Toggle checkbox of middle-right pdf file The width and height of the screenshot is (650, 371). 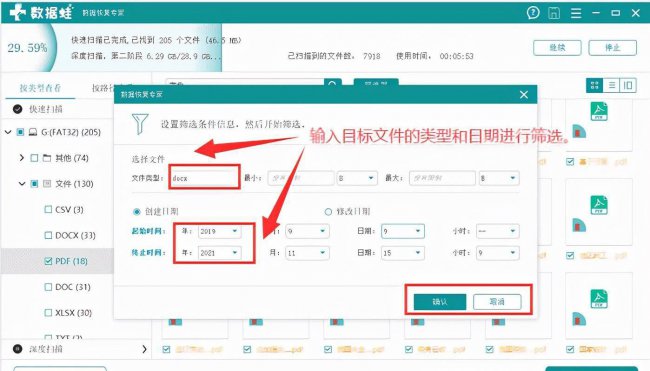[x=570, y=255]
